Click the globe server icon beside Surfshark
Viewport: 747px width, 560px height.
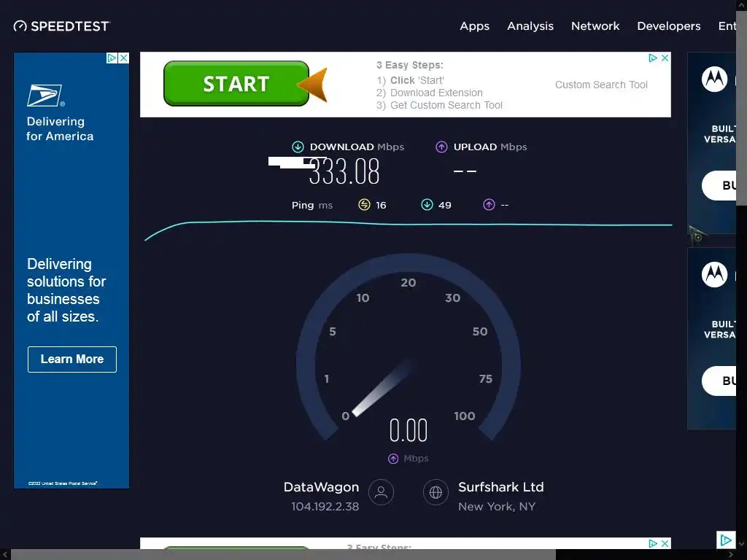[x=436, y=492]
